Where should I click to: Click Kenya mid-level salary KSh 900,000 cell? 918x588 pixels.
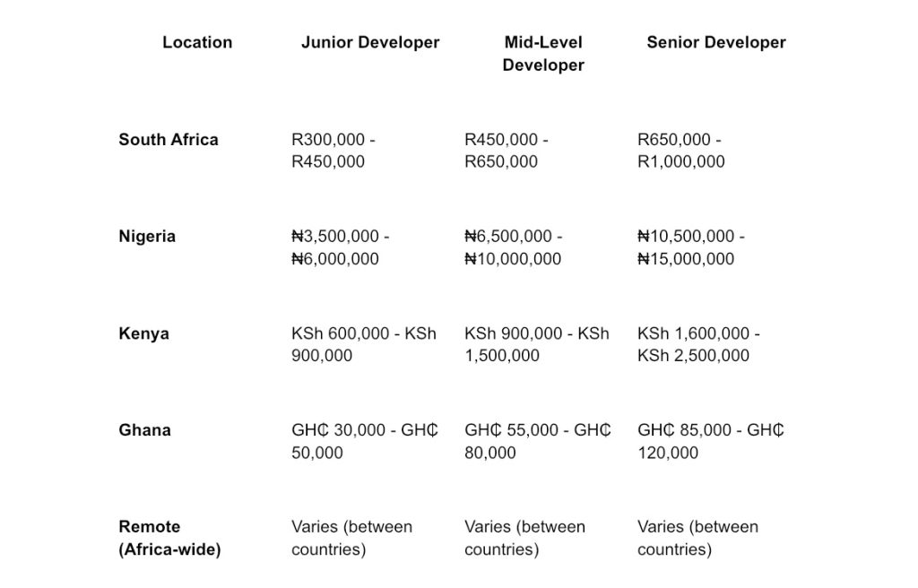click(x=537, y=344)
